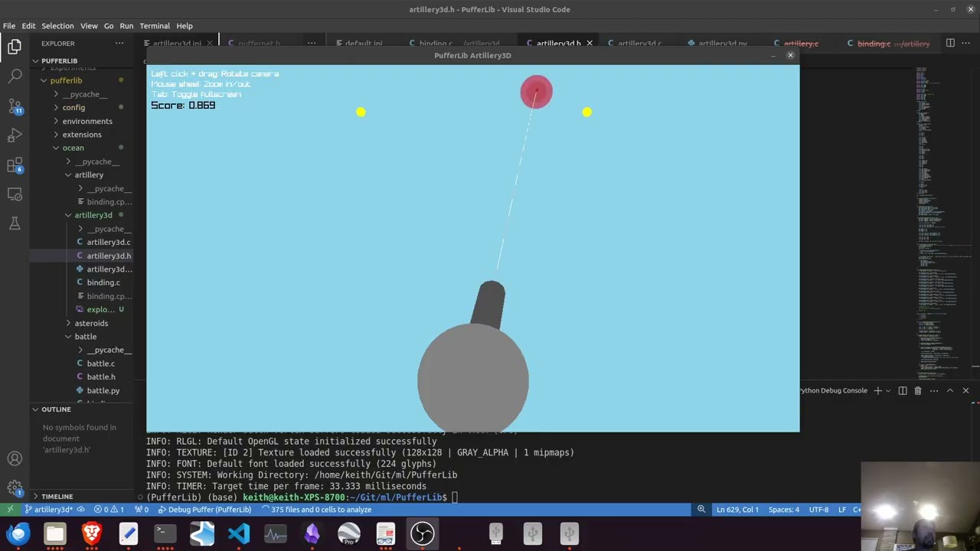Switch to artillery.c editor tab

pos(801,44)
